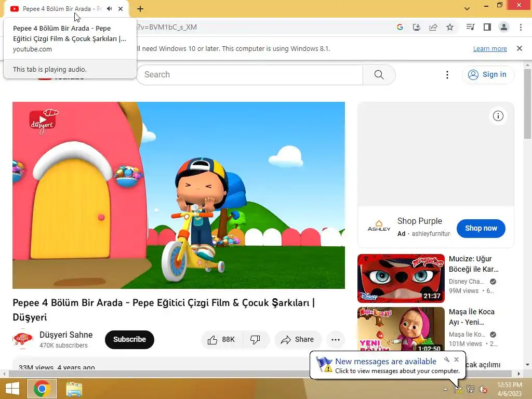
Task: Click the install app icon in address bar
Action: pyautogui.click(x=417, y=27)
